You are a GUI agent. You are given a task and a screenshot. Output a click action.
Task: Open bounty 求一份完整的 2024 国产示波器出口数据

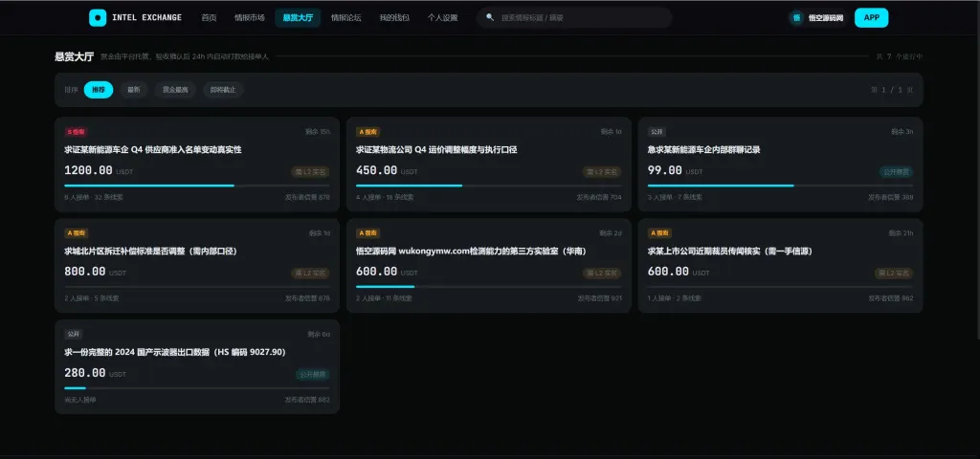click(175, 352)
